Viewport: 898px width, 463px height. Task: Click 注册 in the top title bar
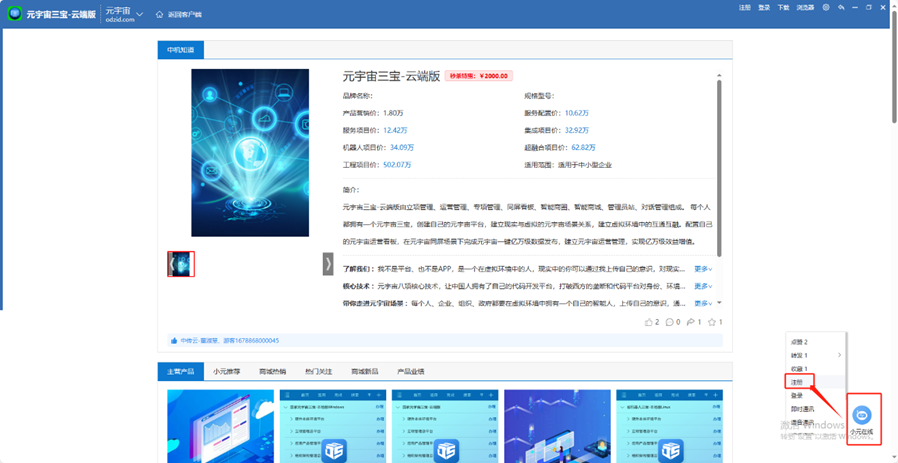tap(745, 7)
